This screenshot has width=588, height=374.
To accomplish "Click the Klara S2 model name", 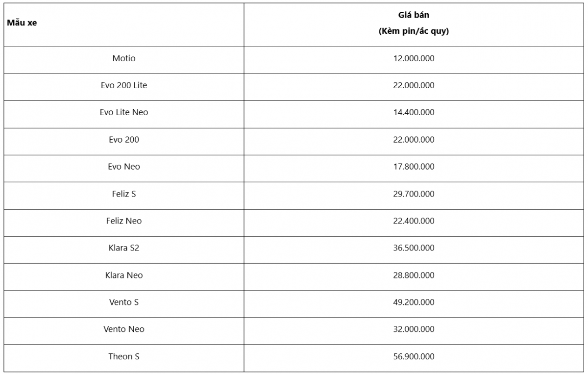I will tap(124, 248).
